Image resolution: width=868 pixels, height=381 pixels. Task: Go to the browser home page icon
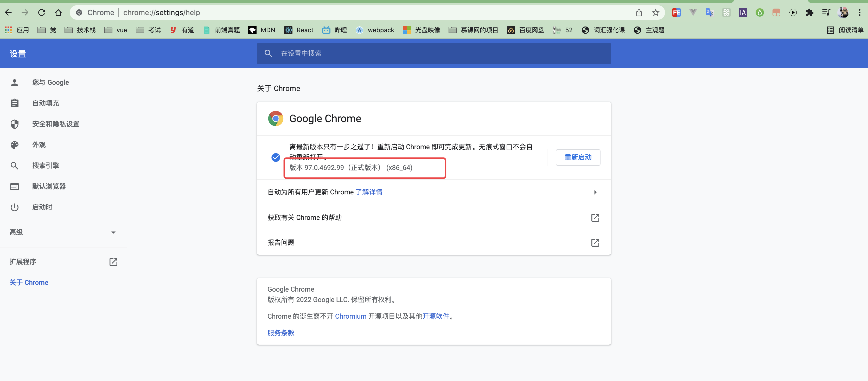pyautogui.click(x=58, y=12)
